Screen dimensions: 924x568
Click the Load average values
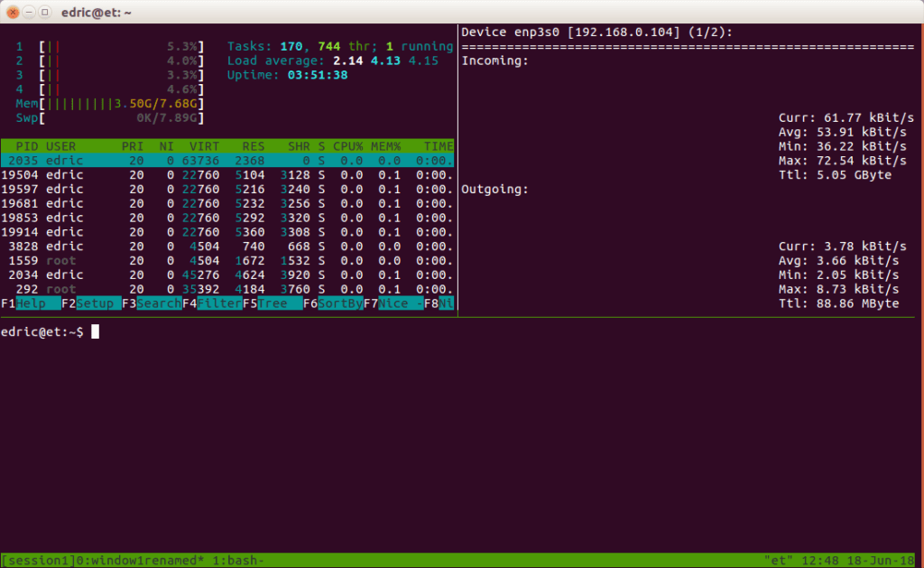[385, 61]
